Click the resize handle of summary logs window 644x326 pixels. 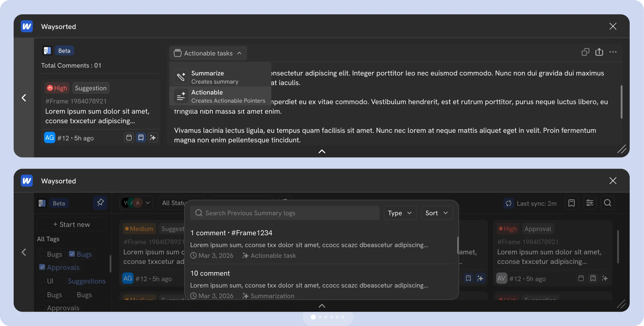pos(621,304)
